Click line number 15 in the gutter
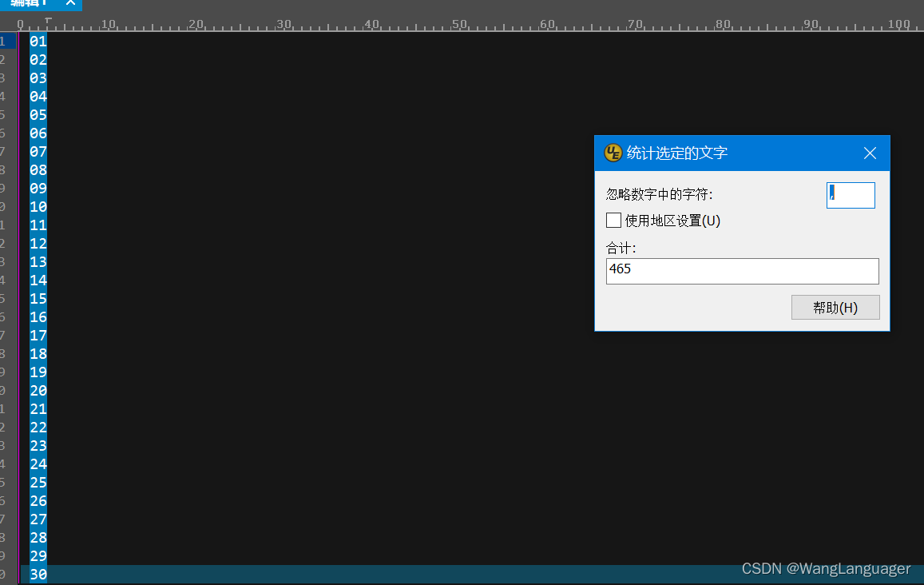The width and height of the screenshot is (924, 585). (x=5, y=298)
